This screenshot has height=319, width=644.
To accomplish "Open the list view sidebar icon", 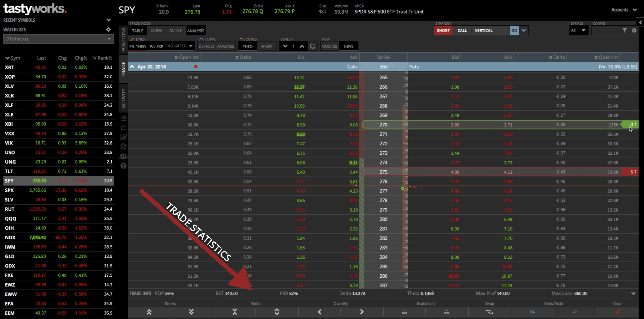I will coord(123,118).
